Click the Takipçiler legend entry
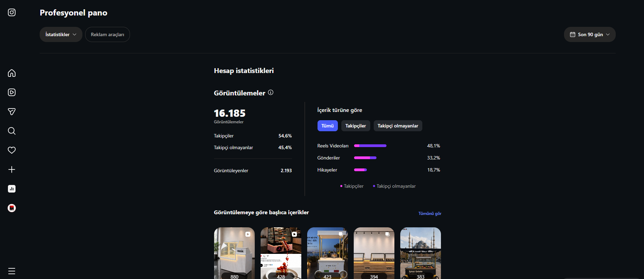This screenshot has height=279, width=644. pos(352,186)
